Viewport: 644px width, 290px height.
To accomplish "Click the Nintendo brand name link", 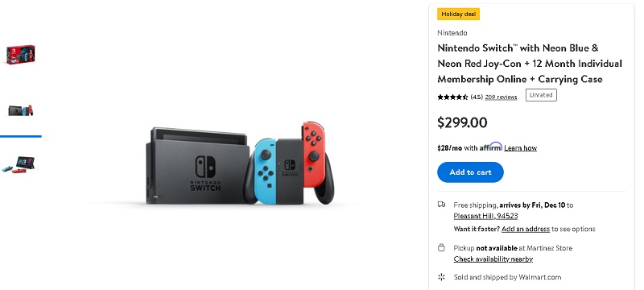I will coord(452,33).
